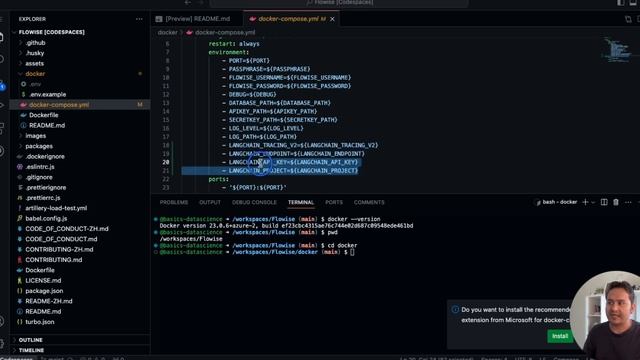Screen dimensions: 640x360
Task: Select the TERMINAL panel tab
Action: tap(301, 202)
